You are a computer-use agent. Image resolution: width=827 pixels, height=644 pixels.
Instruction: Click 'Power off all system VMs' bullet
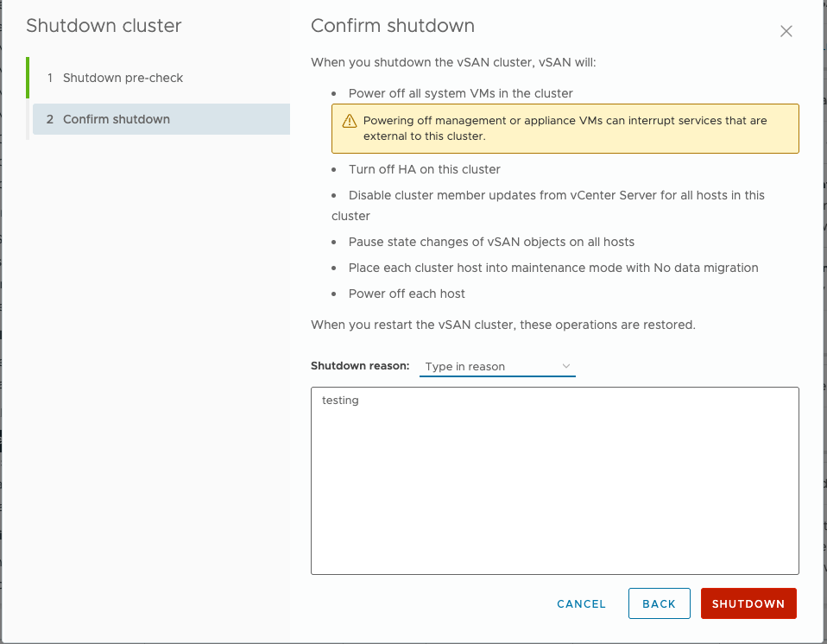coord(460,93)
